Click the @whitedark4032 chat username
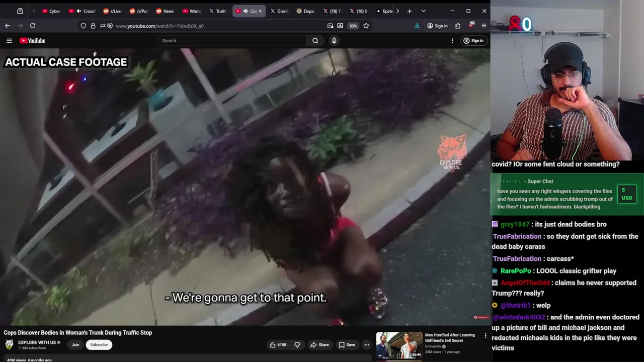Viewport: 644px width, 362px height. tap(519, 317)
